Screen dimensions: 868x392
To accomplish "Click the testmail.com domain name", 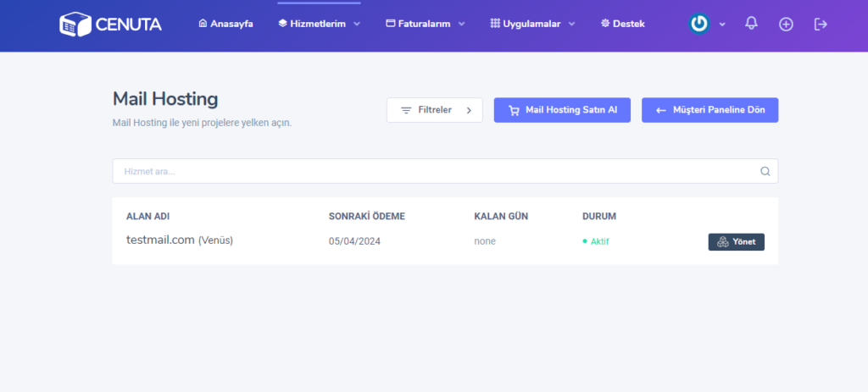I will 160,240.
